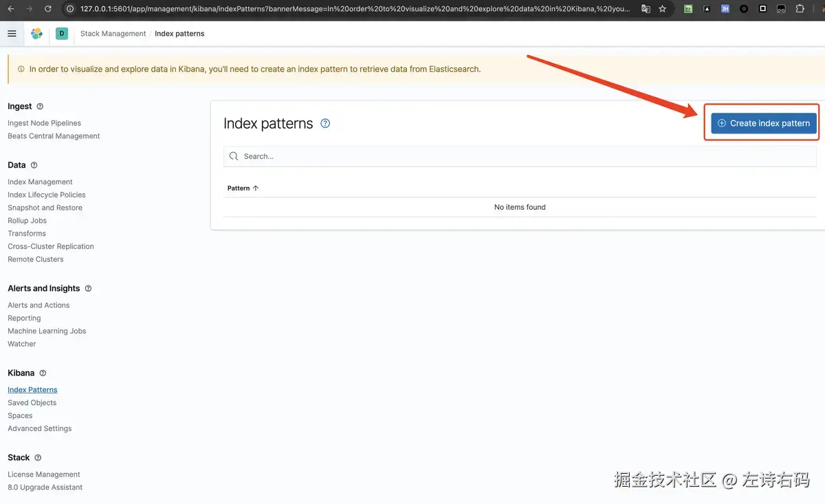Image resolution: width=825 pixels, height=504 pixels.
Task: Reload the page
Action: point(47,9)
